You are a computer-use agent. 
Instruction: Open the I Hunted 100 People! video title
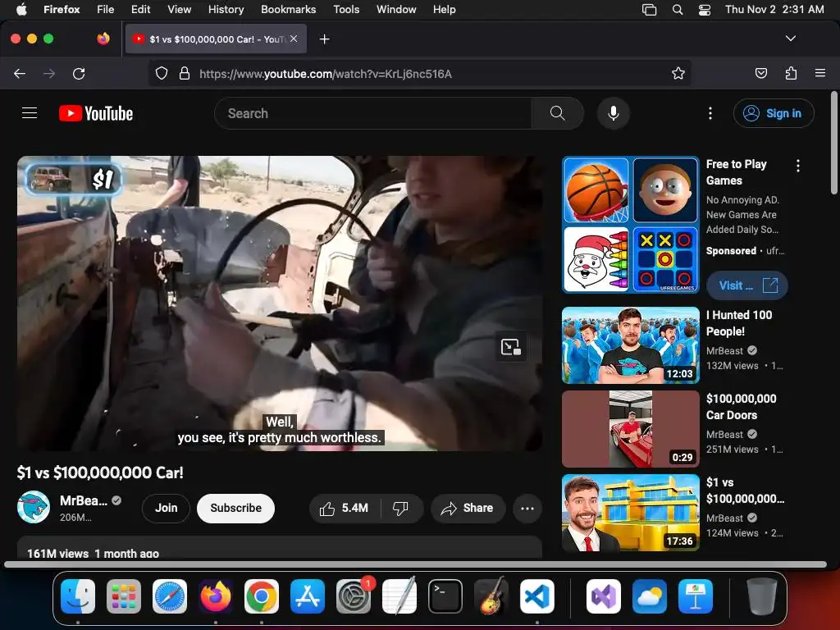pos(739,323)
